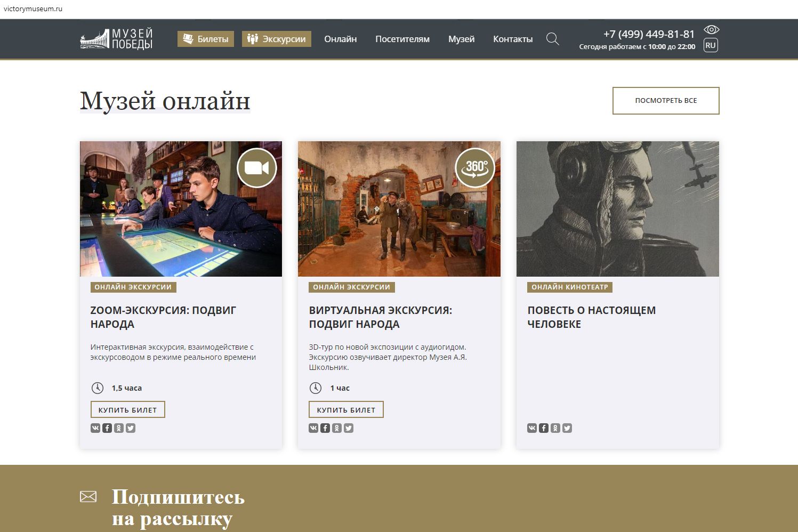Viewport: 798px width, 532px height.
Task: Click Посмотреть все button
Action: (666, 101)
